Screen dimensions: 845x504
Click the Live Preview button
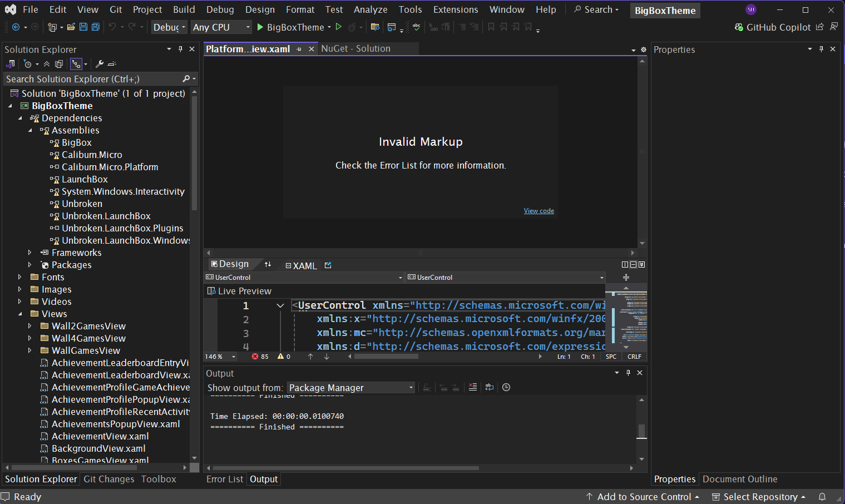coord(239,291)
